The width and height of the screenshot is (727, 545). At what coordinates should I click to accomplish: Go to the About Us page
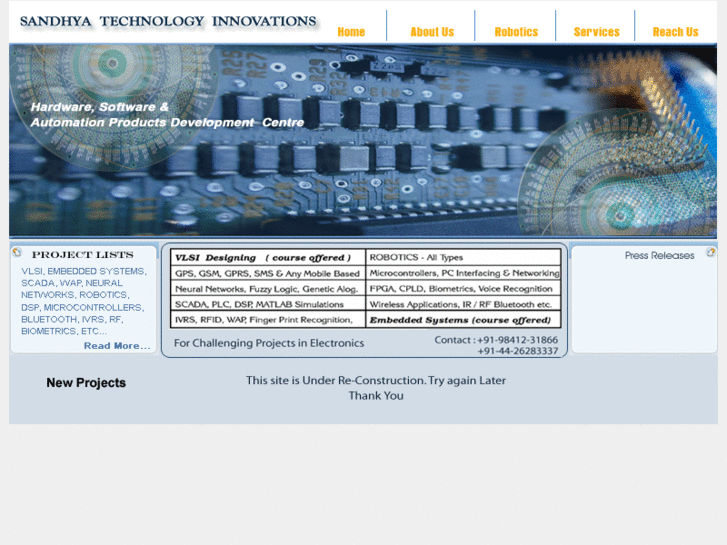point(432,32)
